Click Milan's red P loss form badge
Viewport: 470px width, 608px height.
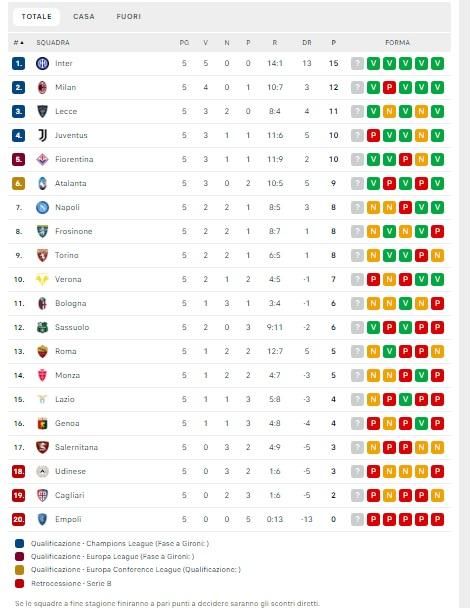coord(389,87)
